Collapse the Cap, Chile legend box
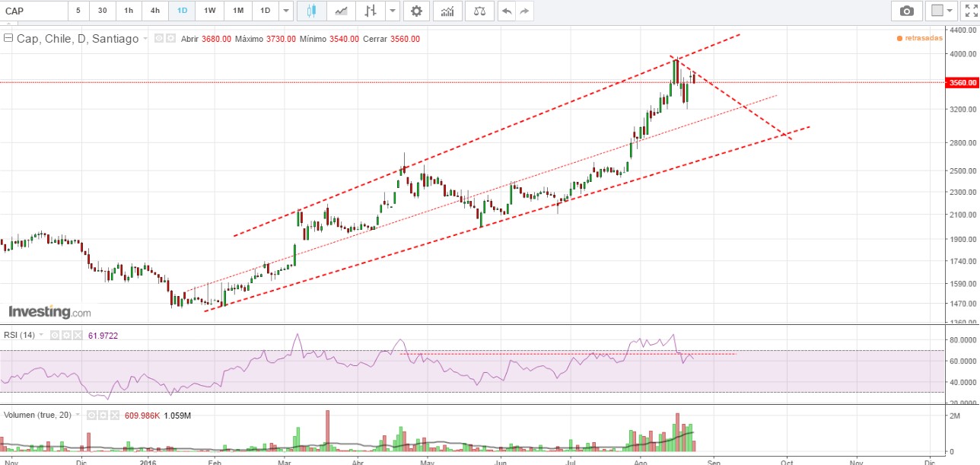980x465 pixels. click(8, 38)
